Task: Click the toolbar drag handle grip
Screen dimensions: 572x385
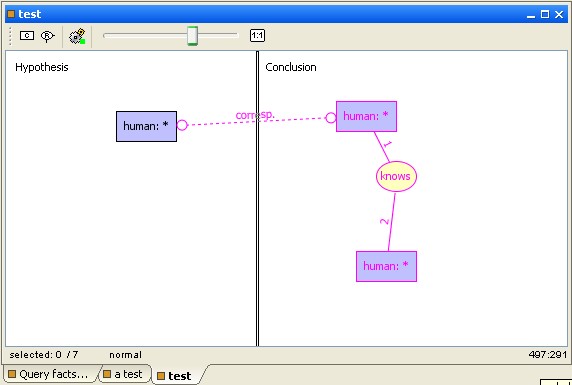Action: [10, 36]
